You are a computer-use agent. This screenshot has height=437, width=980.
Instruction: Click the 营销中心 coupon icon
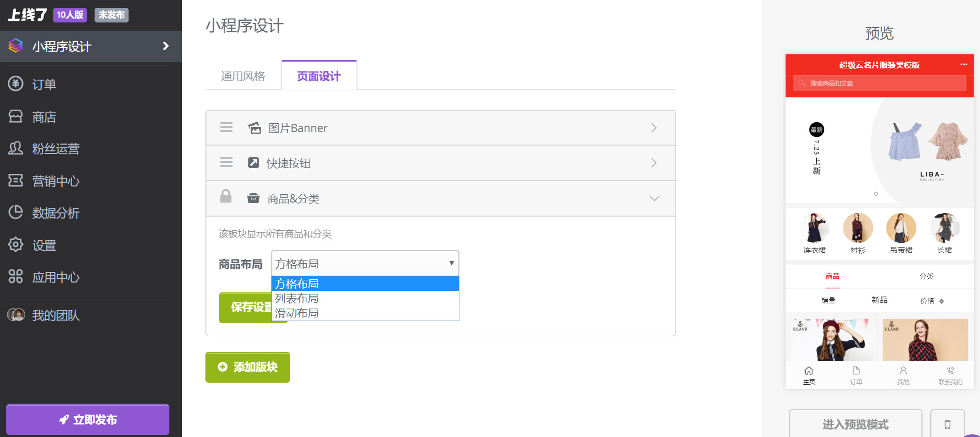(16, 180)
